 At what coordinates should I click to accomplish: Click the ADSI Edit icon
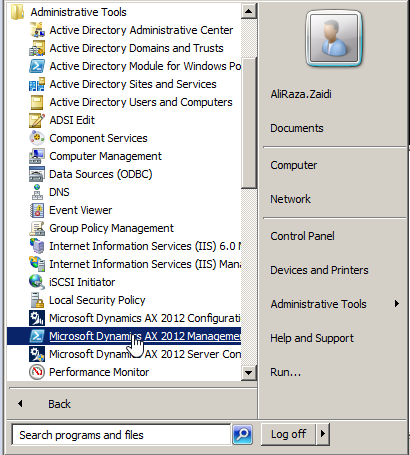[x=37, y=120]
